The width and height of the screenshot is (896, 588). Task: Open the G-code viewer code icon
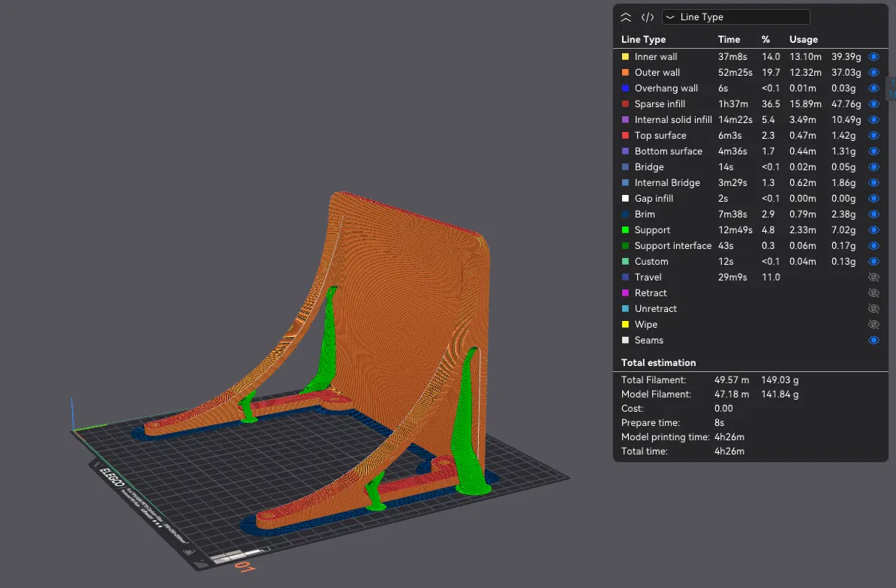click(x=648, y=17)
